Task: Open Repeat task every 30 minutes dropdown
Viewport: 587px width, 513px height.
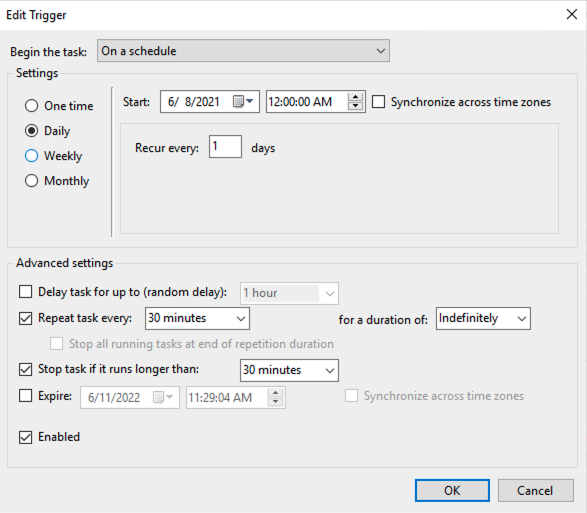Action: point(197,319)
